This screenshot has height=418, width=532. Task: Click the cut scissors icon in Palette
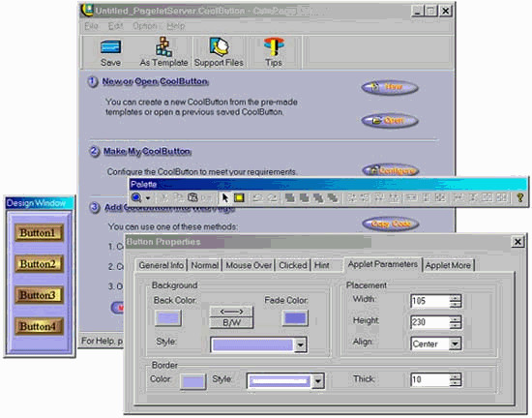(163, 197)
